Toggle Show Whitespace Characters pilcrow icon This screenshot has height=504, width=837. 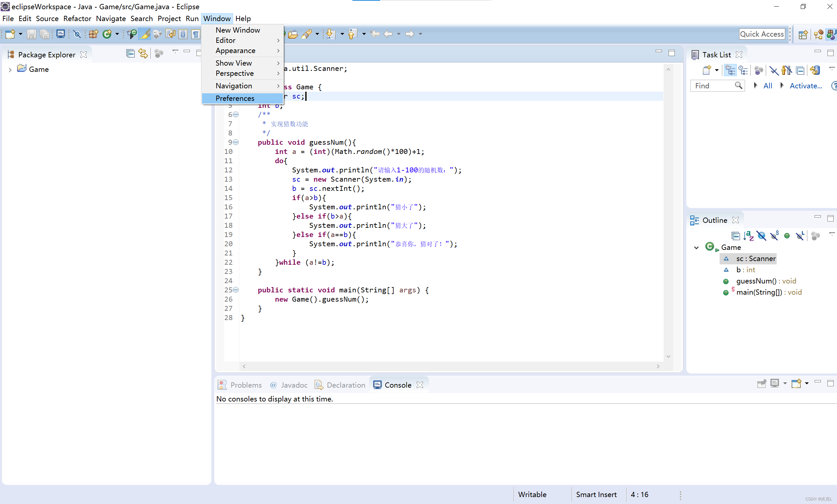click(195, 34)
